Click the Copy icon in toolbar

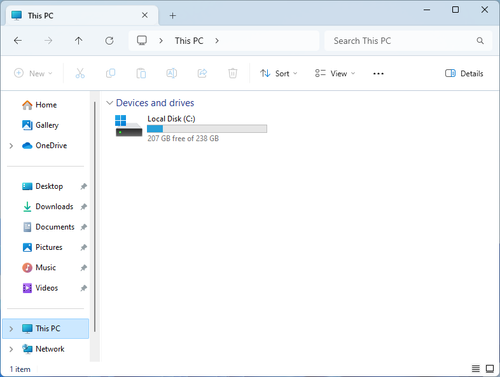click(111, 73)
